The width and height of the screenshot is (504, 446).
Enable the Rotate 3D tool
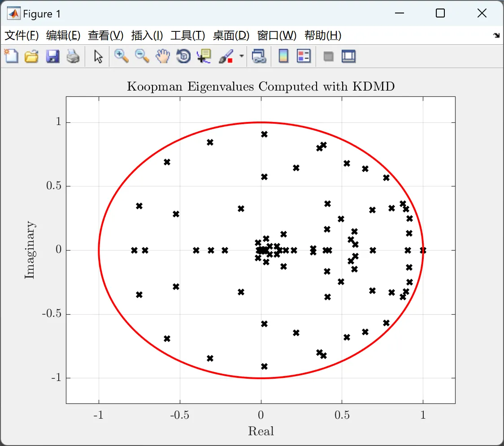click(183, 56)
